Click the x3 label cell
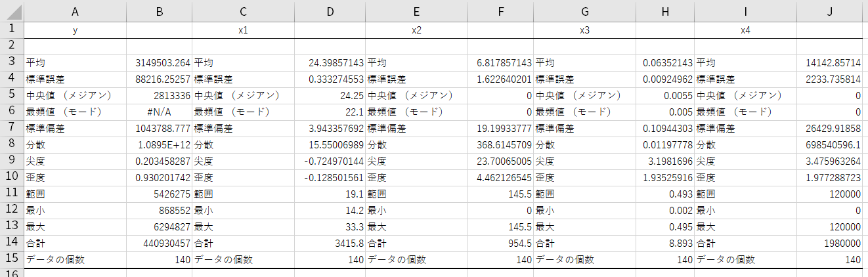 [584, 30]
